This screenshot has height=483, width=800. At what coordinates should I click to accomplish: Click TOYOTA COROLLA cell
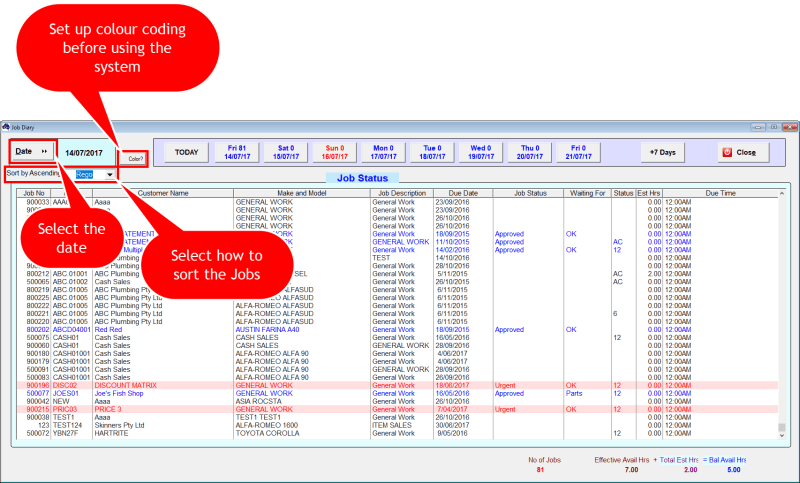click(267, 434)
